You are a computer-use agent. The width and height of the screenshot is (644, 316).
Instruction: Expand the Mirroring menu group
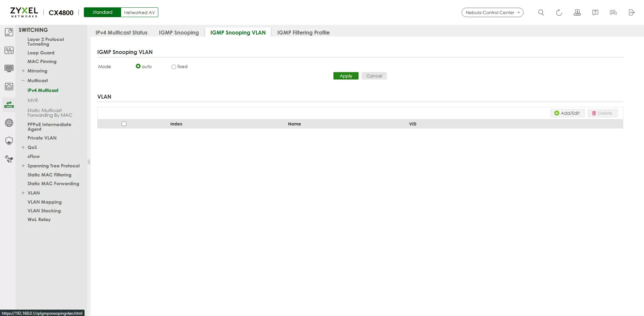[x=23, y=71]
